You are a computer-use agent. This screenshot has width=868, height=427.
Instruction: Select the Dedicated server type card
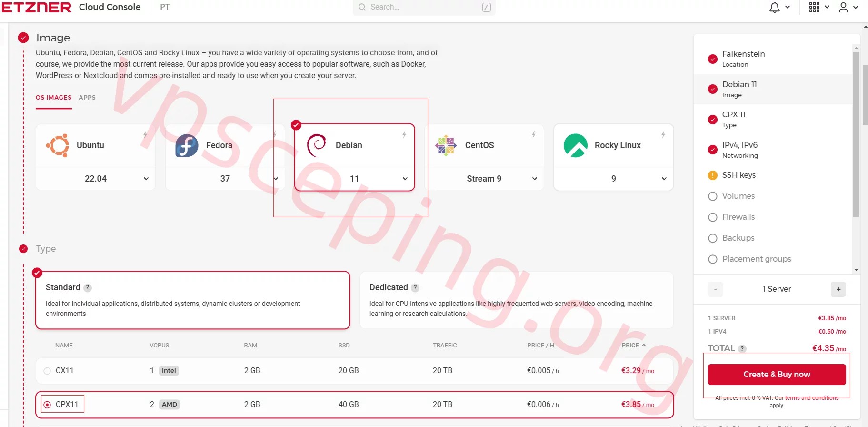click(517, 300)
